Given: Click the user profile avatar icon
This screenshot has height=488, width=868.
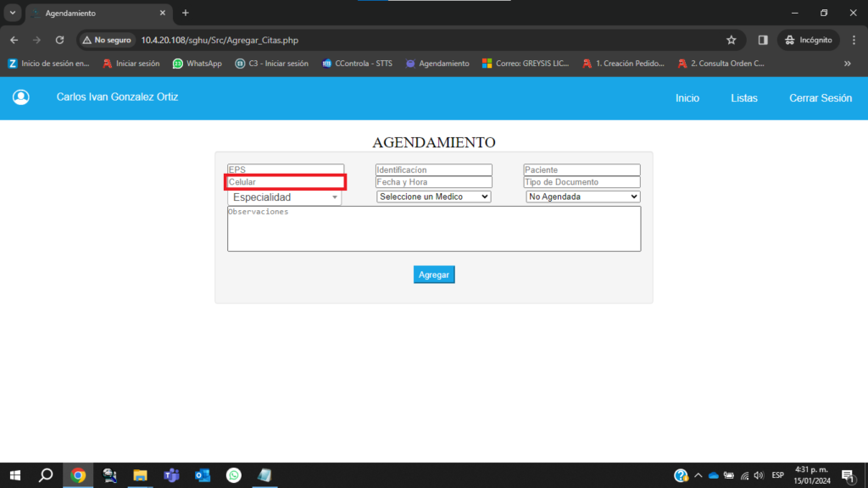Looking at the screenshot, I should (x=21, y=97).
